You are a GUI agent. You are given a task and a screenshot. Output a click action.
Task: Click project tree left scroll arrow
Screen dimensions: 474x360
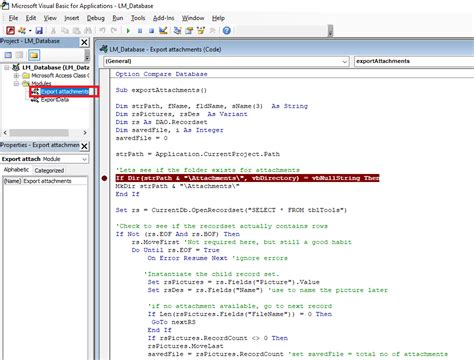coord(5,133)
